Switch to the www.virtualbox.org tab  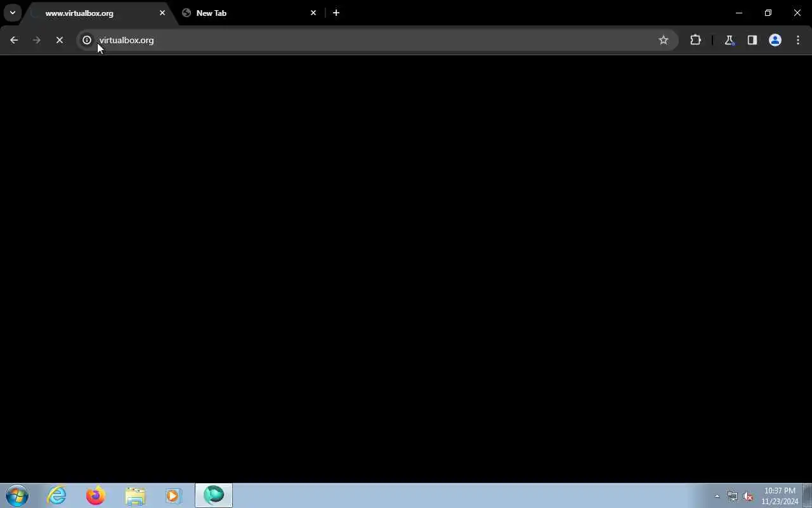[95, 13]
